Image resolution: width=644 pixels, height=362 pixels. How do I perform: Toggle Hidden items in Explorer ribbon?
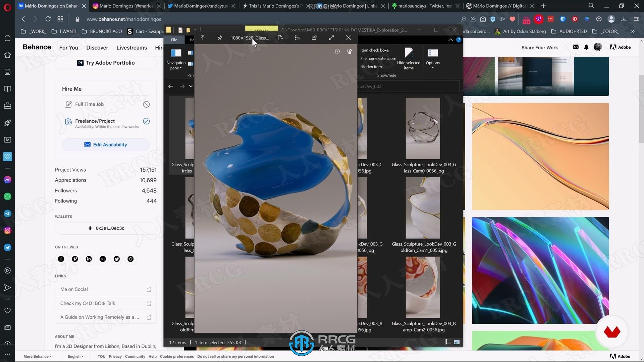[371, 67]
